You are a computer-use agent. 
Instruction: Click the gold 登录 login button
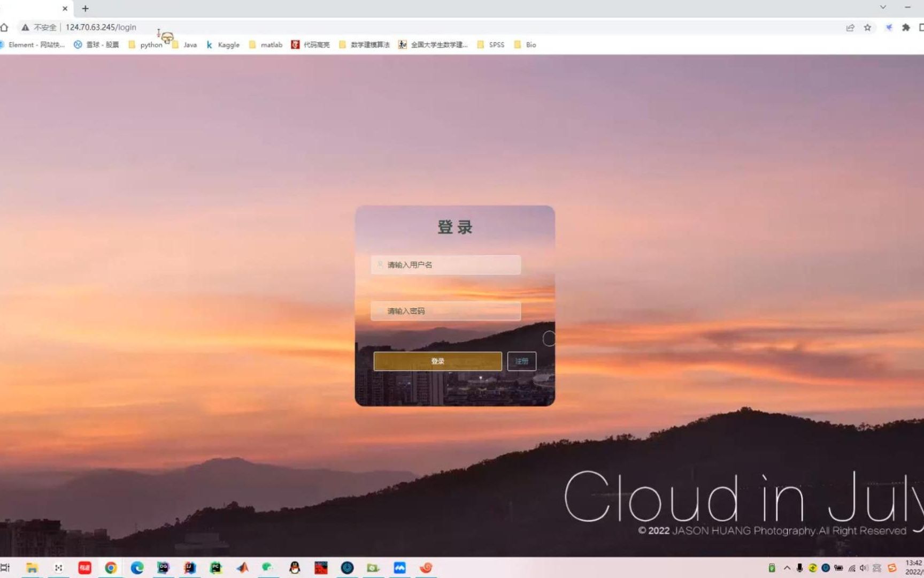[437, 361]
